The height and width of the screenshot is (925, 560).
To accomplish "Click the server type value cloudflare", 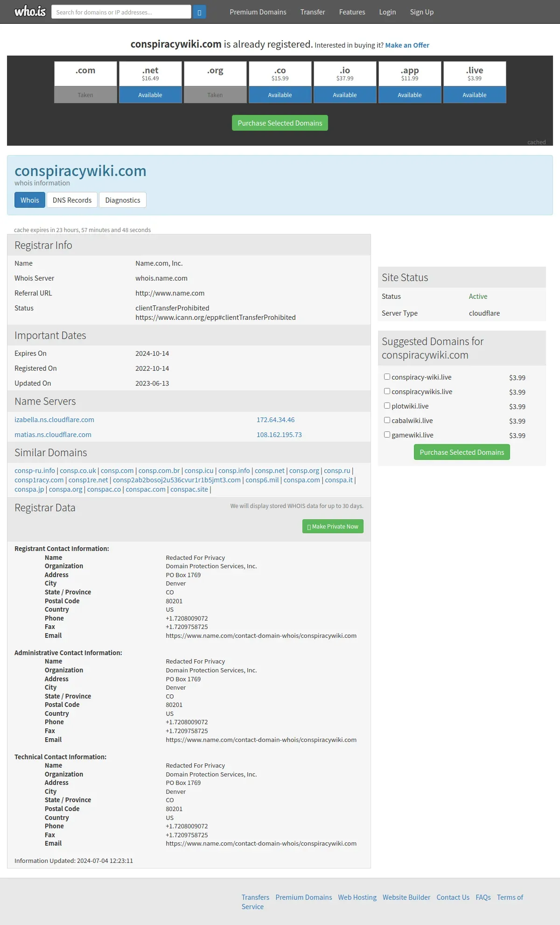I will [x=484, y=313].
